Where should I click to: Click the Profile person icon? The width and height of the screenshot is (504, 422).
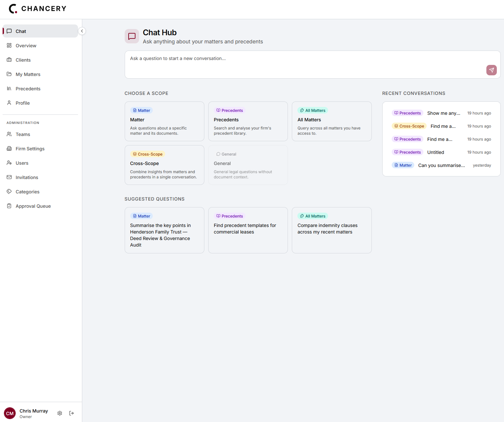point(9,103)
